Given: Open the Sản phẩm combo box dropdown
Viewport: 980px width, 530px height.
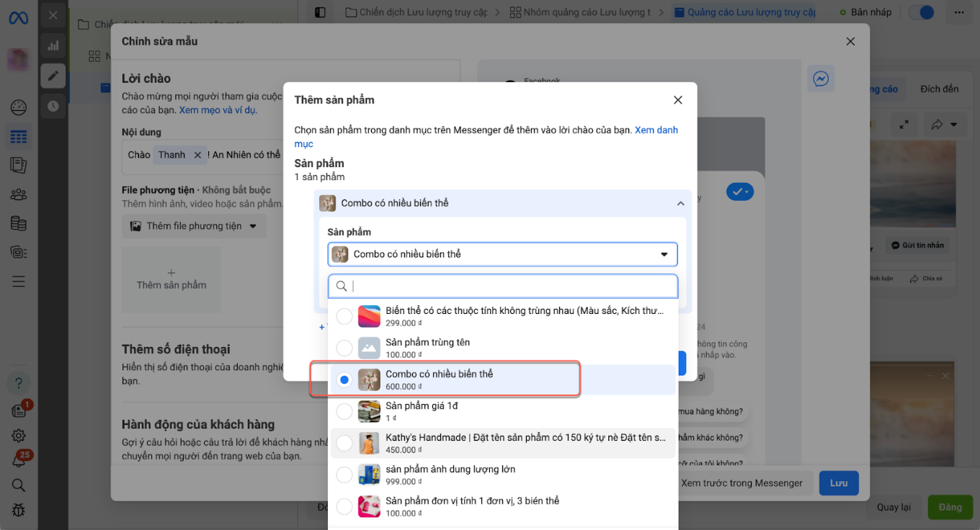Looking at the screenshot, I should click(x=502, y=254).
